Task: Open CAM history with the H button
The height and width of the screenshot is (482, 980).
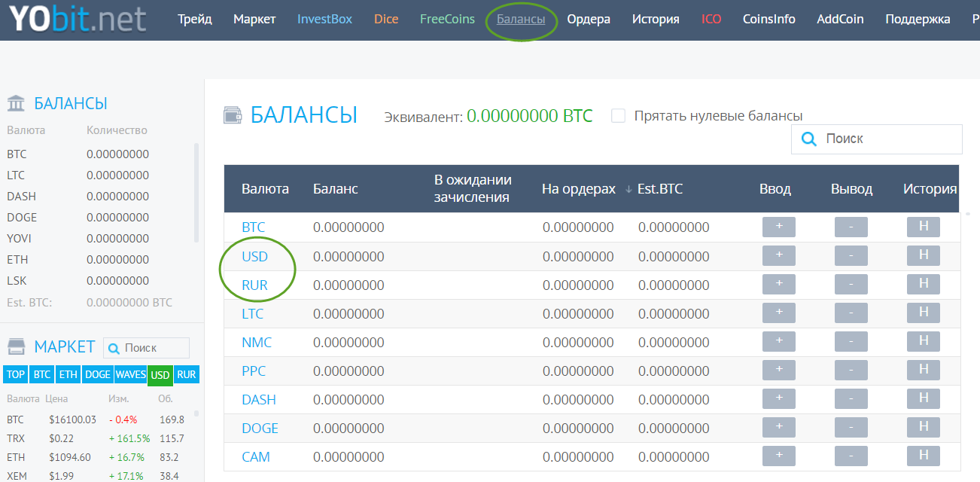Action: [x=924, y=456]
